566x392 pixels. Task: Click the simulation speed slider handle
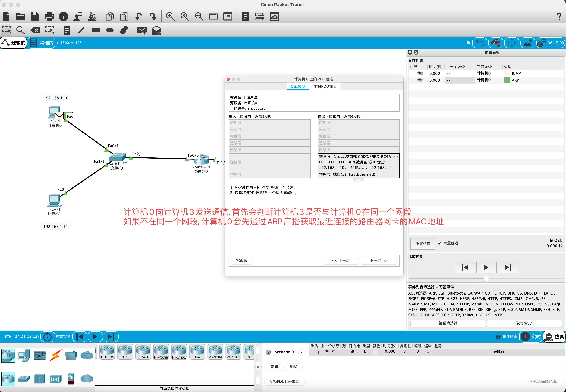coord(486,278)
